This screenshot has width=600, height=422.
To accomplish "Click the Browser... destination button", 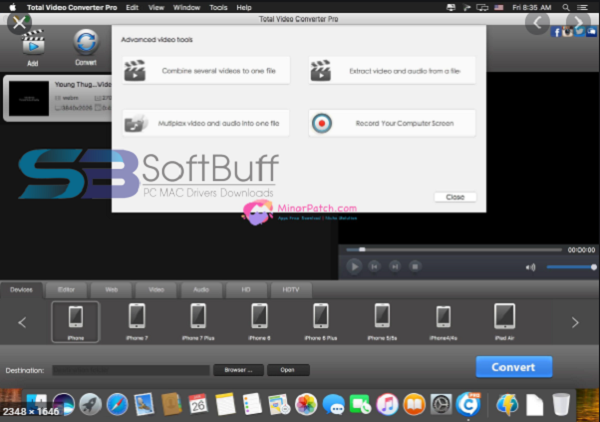I will click(238, 370).
